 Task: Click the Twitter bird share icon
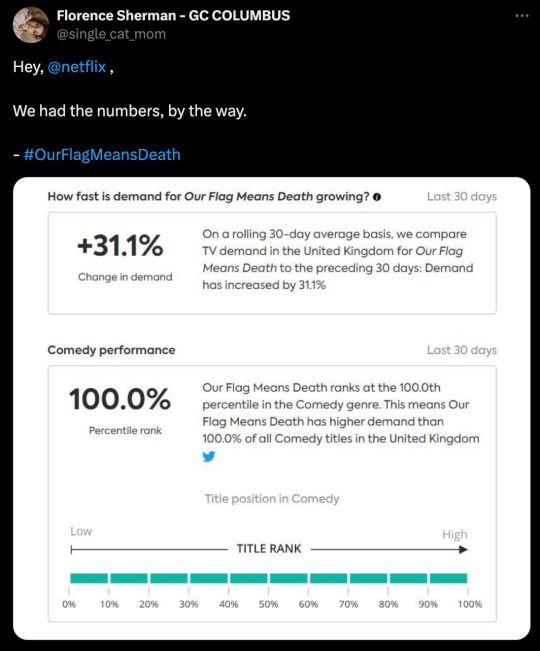(x=209, y=456)
